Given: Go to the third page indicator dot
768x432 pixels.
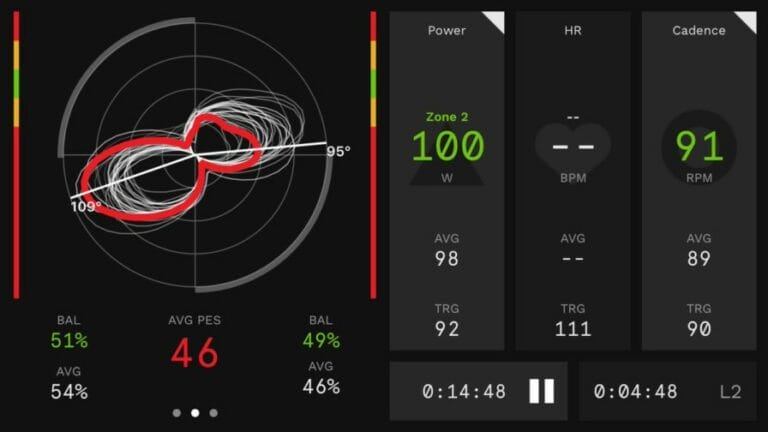Looking at the screenshot, I should click(213, 412).
